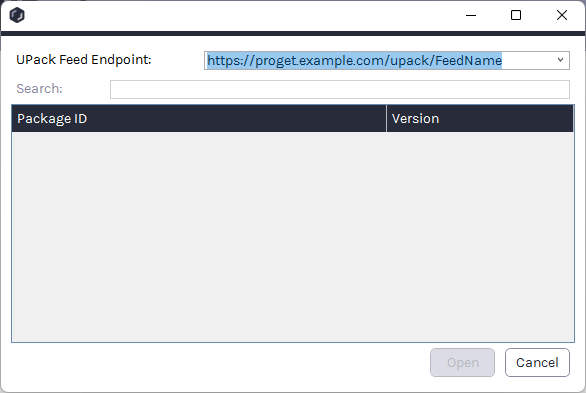Focus the Search input box
Viewport: 586px width, 393px height.
tap(340, 89)
